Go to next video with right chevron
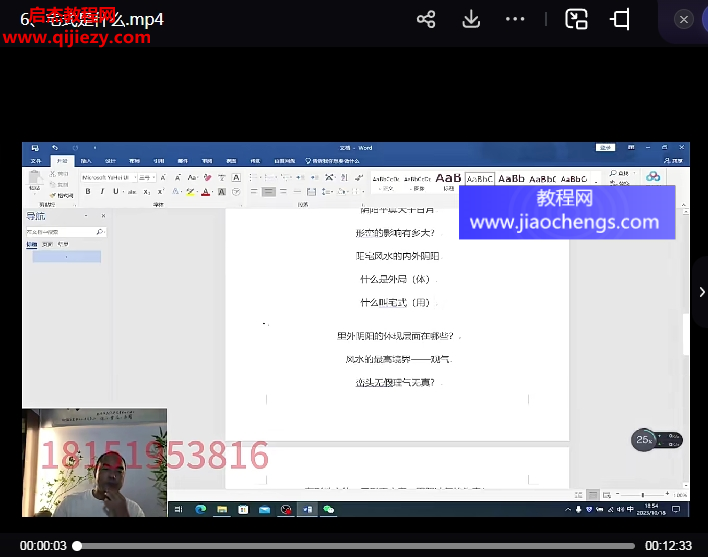708x557 pixels. pyautogui.click(x=702, y=292)
